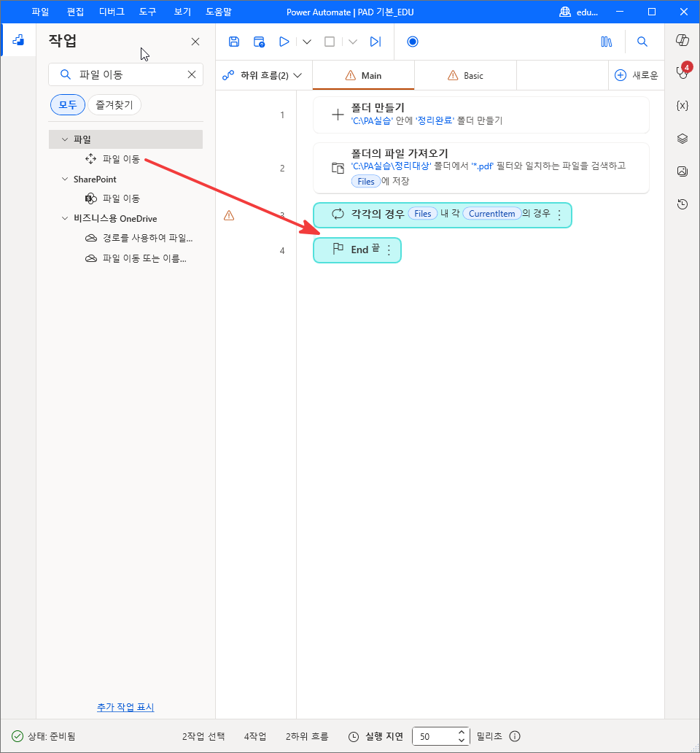
Task: Select the 폴더 만들기 action step
Action: 481,115
